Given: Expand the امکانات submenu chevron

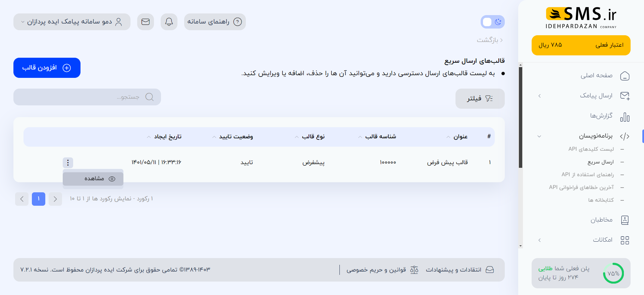Looking at the screenshot, I should click(x=539, y=240).
